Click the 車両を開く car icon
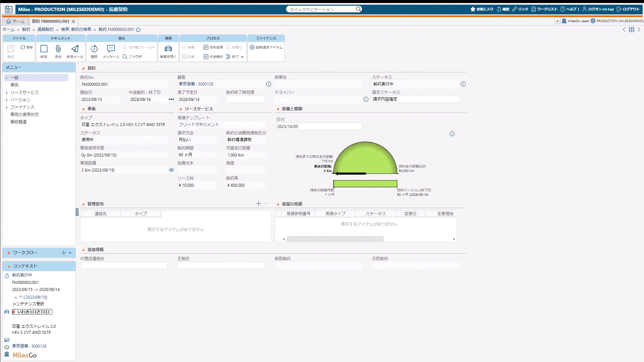The image size is (644, 362). [168, 49]
